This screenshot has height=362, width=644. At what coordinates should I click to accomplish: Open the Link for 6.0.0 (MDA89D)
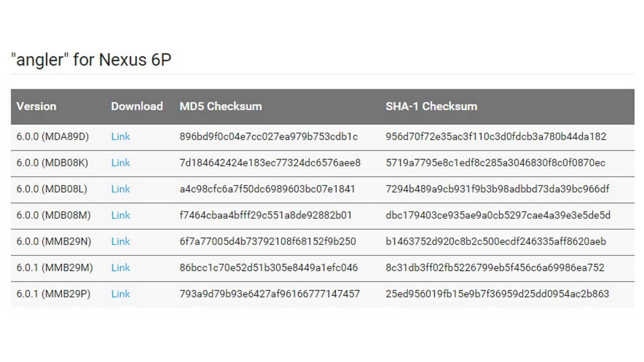tap(121, 137)
